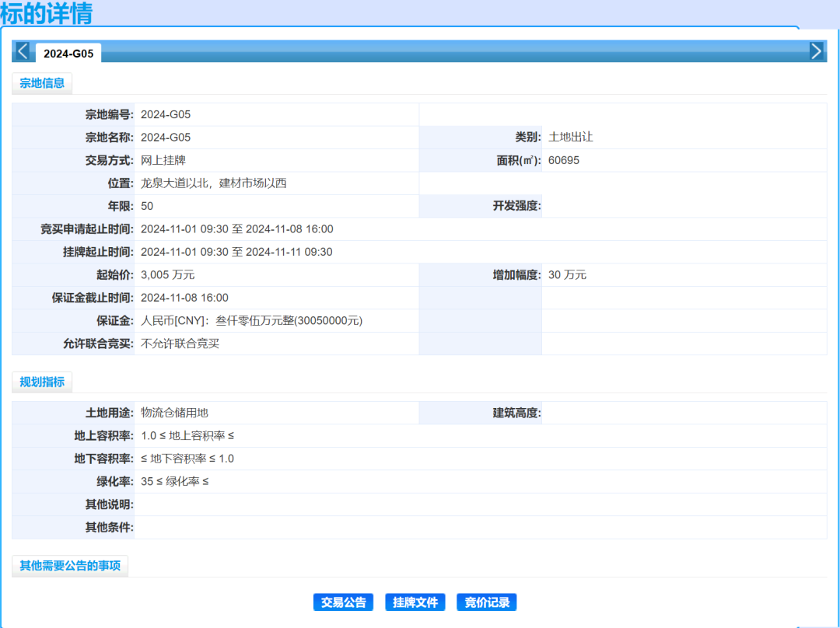The image size is (840, 628).
Task: Click the 土地用途 value 物流仓储用地
Action: [x=175, y=413]
